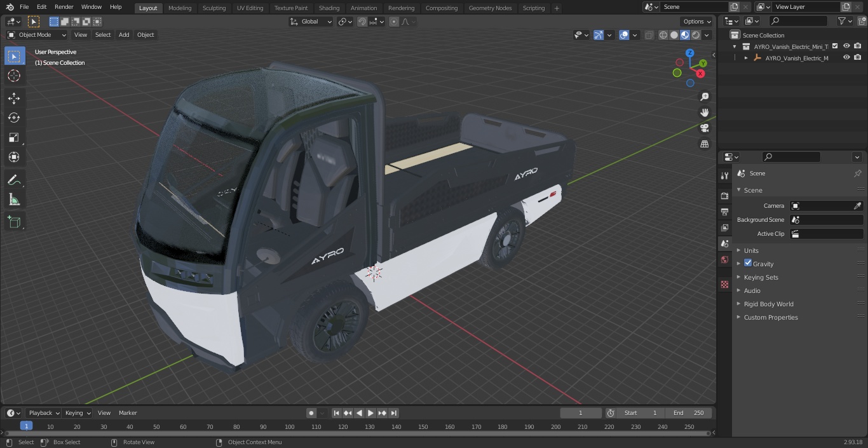Open the Tool properties tab
This screenshot has width=868, height=448.
724,175
